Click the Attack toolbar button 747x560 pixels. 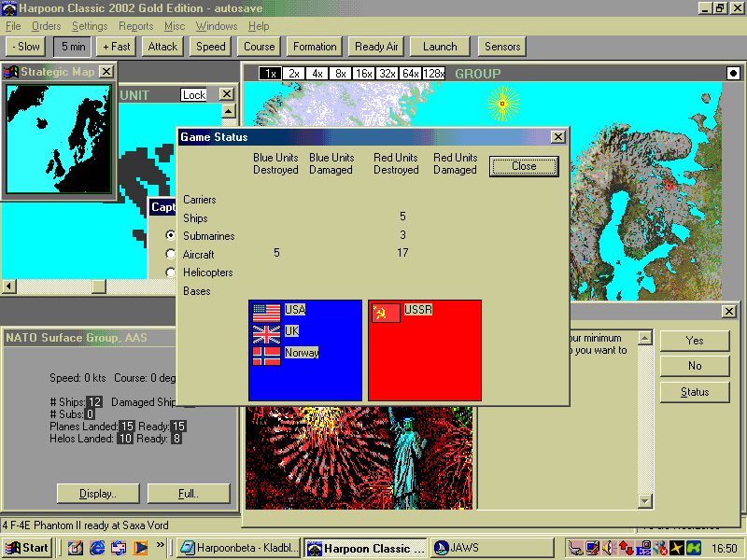pos(162,47)
